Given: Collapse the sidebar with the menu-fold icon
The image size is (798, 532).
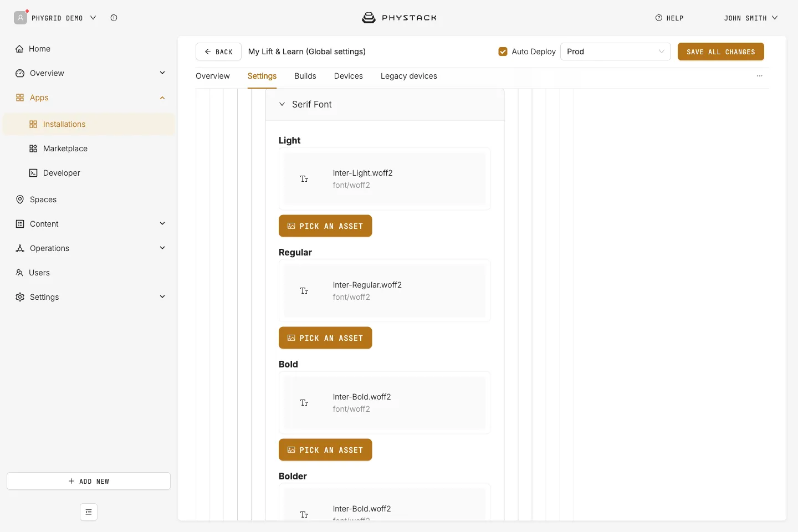Looking at the screenshot, I should [89, 512].
